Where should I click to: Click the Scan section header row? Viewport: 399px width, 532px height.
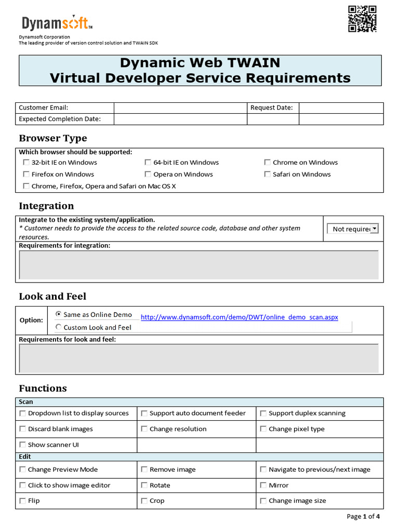[199, 402]
